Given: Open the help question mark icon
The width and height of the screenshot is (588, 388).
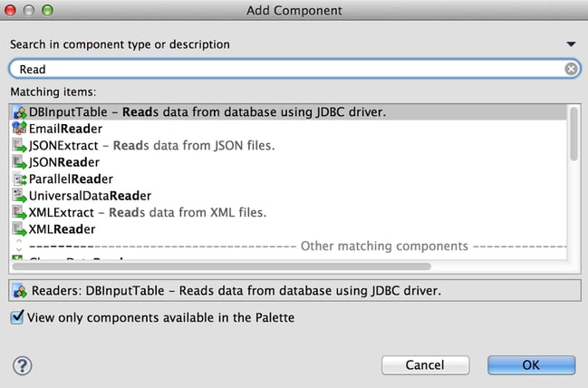Looking at the screenshot, I should [x=23, y=365].
